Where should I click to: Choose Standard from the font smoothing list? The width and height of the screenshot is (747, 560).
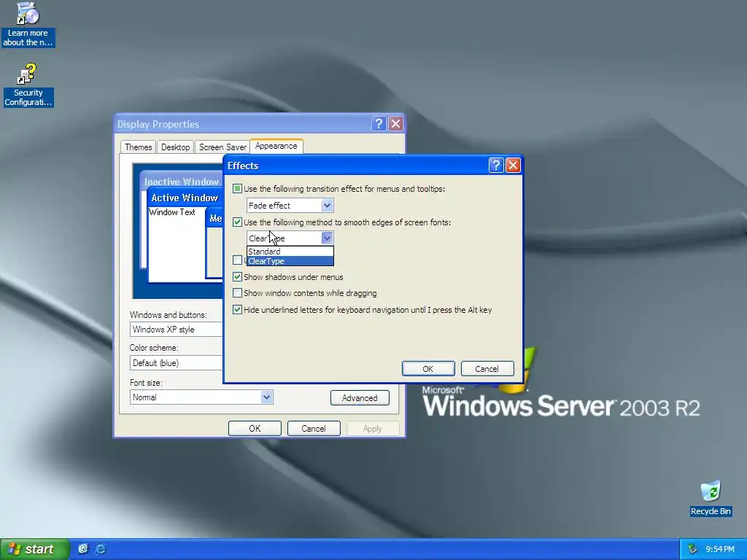[x=290, y=252]
